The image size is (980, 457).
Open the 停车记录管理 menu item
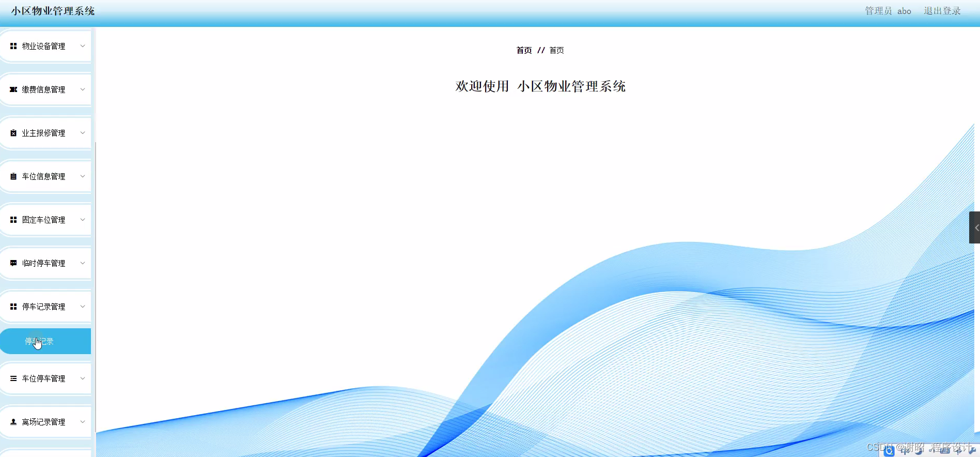click(x=45, y=307)
